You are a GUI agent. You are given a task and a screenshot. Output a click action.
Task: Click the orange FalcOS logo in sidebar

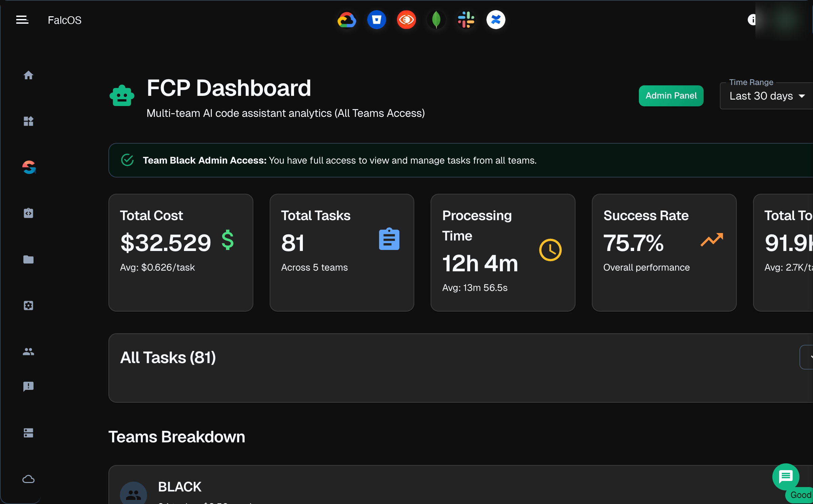pyautogui.click(x=29, y=167)
